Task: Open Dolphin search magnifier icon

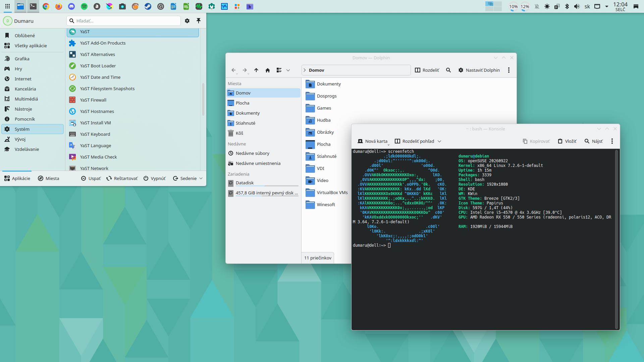Action: click(448, 70)
